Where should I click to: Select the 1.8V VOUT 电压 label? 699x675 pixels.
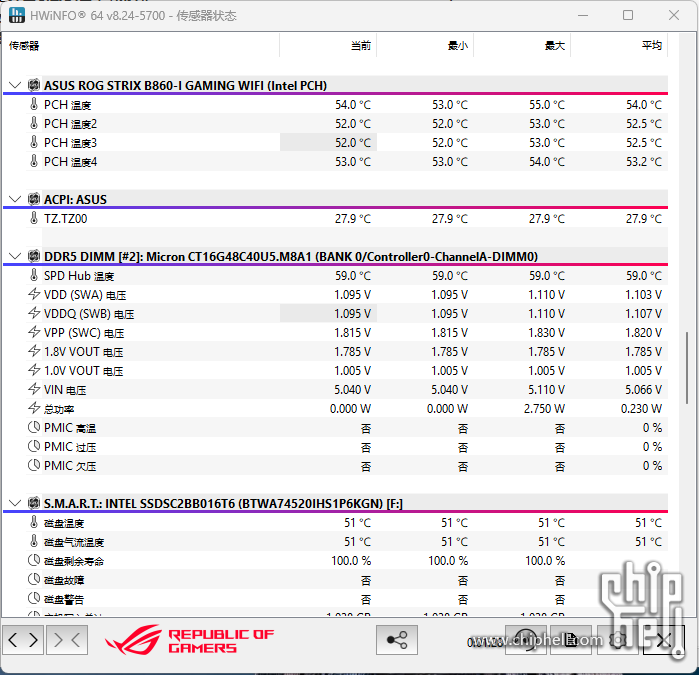[x=83, y=352]
